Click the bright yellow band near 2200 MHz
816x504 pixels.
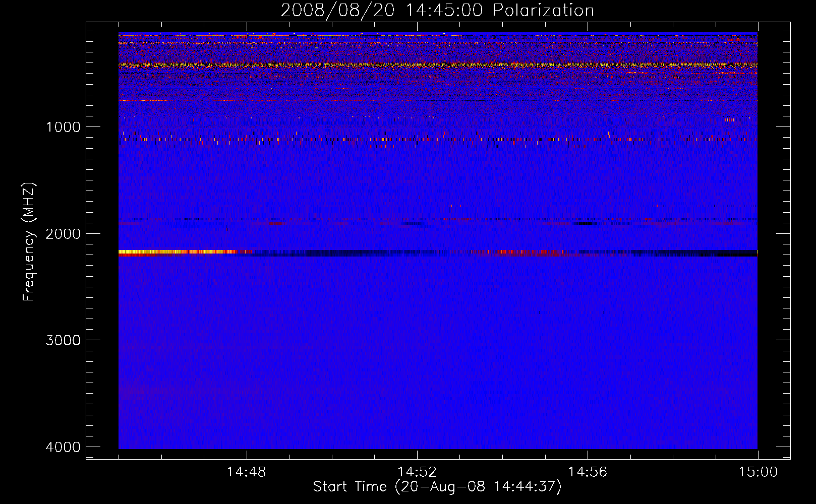[177, 251]
